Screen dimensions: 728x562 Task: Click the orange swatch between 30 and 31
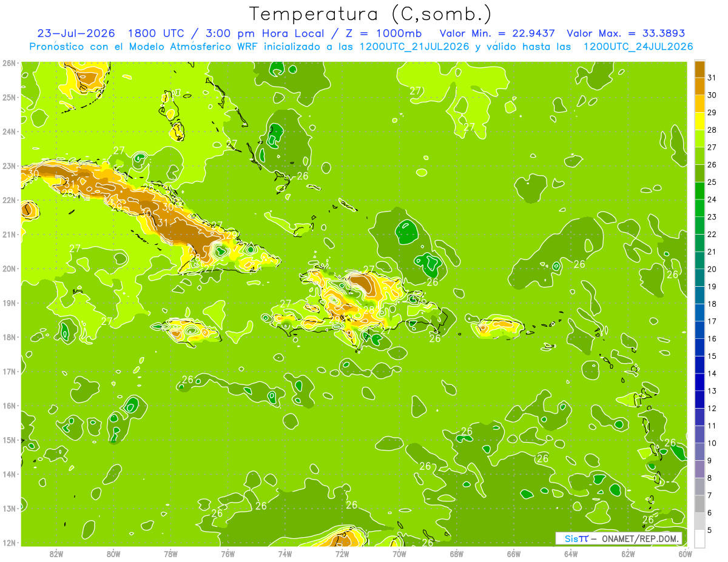coord(699,86)
